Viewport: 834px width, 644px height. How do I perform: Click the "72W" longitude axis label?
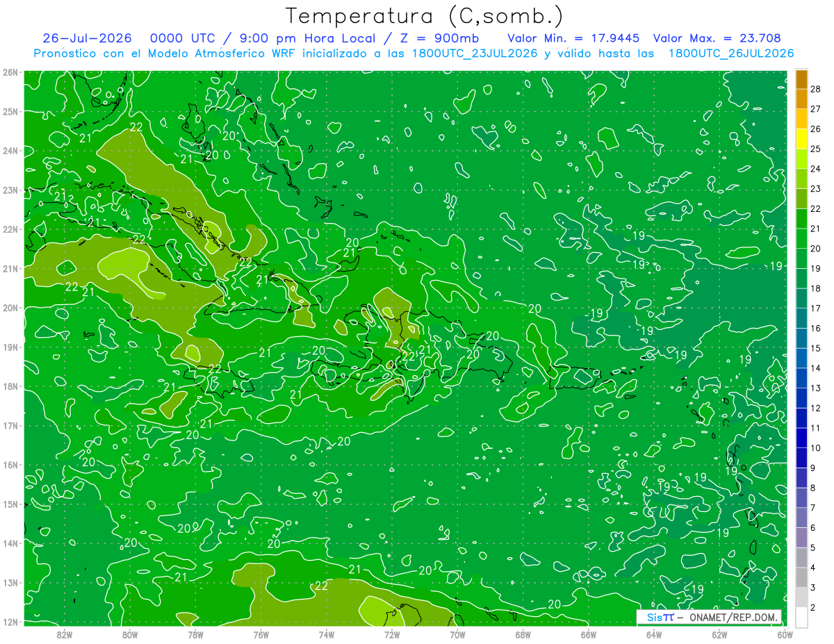391,634
